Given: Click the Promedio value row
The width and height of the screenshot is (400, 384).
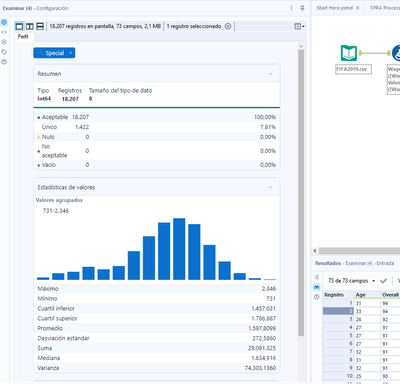Looking at the screenshot, I should 157,329.
